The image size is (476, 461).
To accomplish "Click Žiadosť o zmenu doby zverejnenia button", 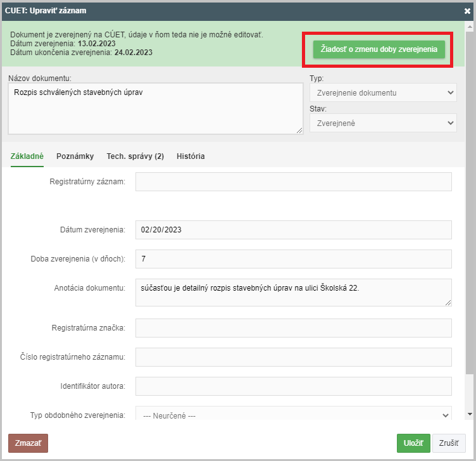I will tap(379, 49).
